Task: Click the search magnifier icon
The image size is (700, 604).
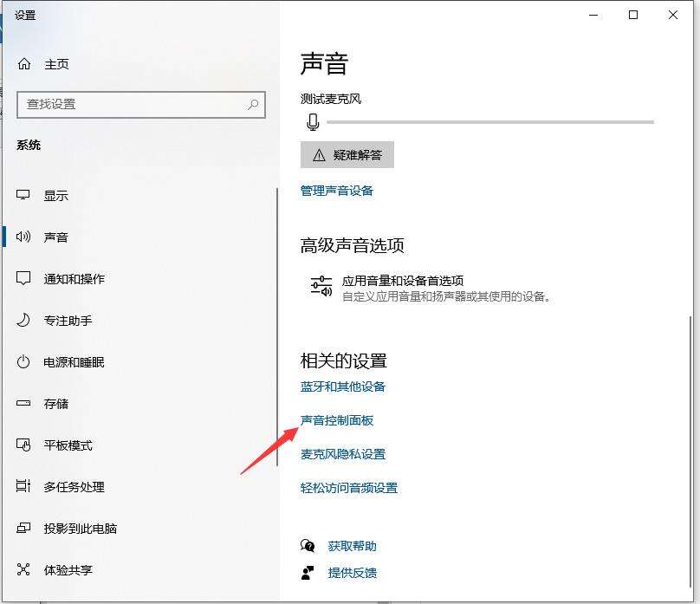Action: coord(253,105)
